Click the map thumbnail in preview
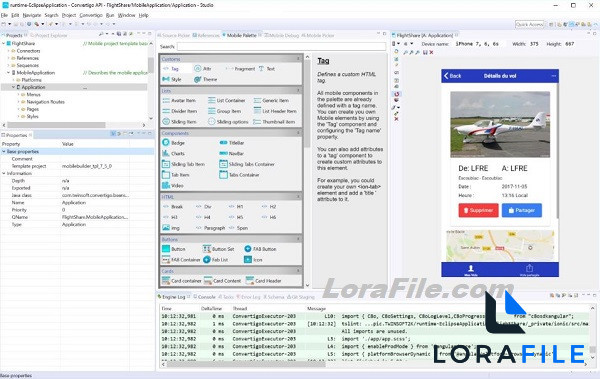600x379 pixels. pyautogui.click(x=500, y=245)
